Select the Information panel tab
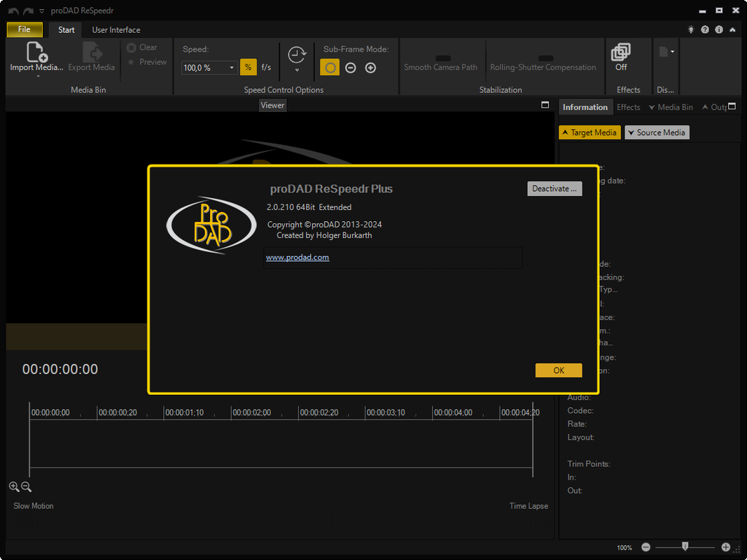 click(585, 107)
